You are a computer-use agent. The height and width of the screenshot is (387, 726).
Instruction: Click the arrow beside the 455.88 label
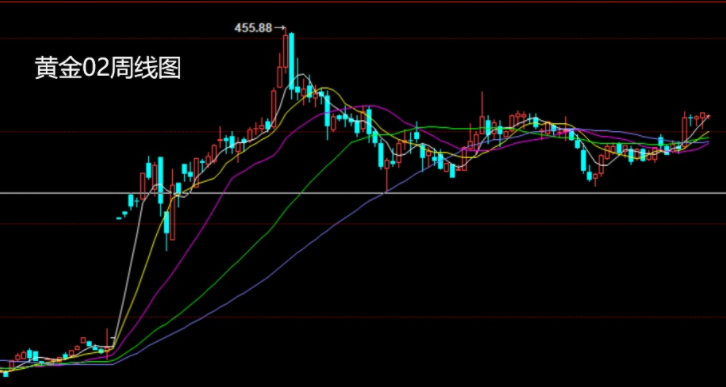coord(279,28)
